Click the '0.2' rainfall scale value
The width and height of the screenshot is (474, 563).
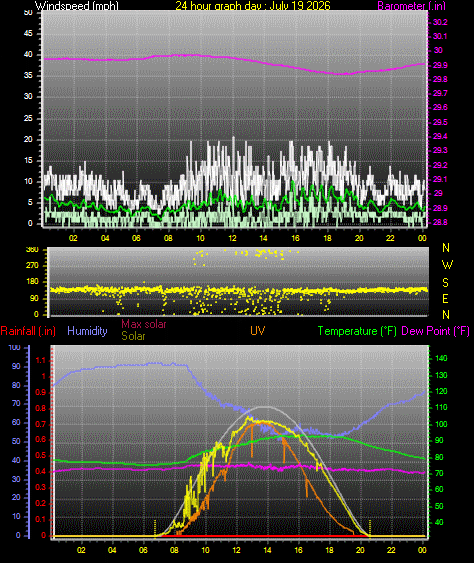click(41, 503)
